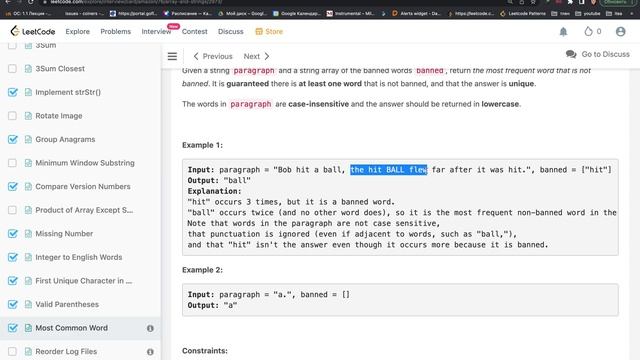Open the Group Anagrams problem
640x360 pixels.
65,140
